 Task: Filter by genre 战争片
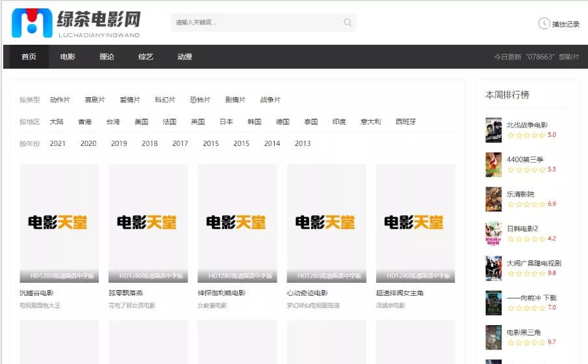(270, 100)
